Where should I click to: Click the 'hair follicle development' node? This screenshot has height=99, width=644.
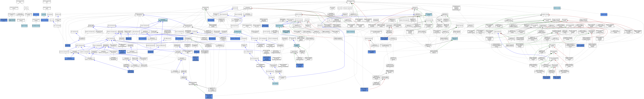[68, 45]
